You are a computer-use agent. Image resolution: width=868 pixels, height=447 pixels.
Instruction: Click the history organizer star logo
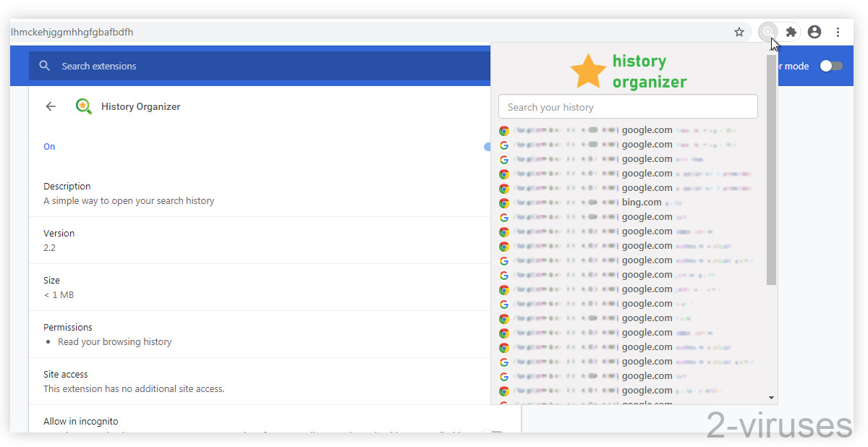589,70
